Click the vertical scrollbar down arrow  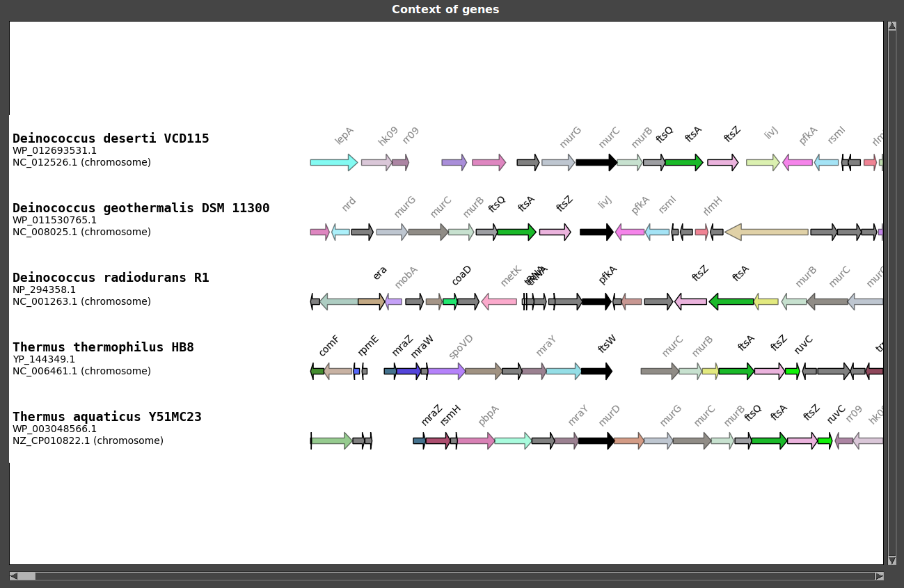click(892, 560)
